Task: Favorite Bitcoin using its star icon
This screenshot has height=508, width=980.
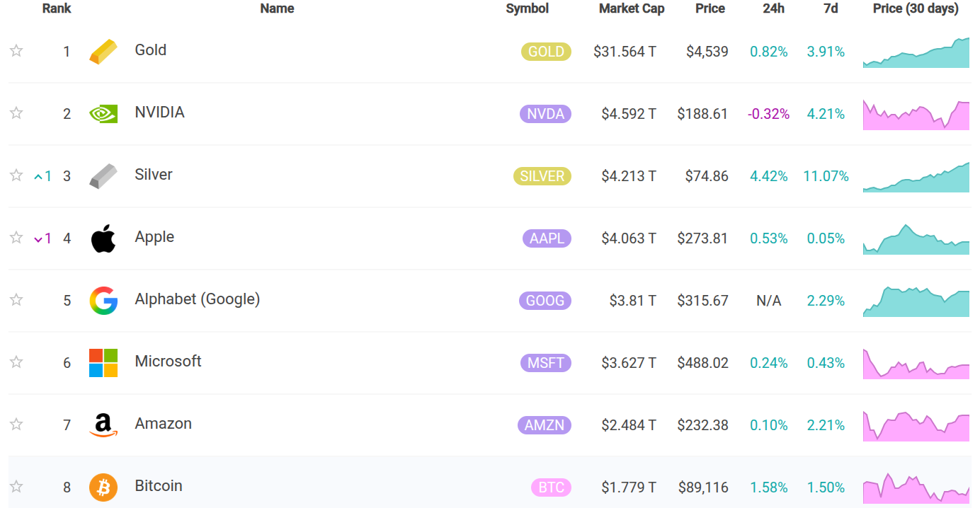Action: point(16,487)
